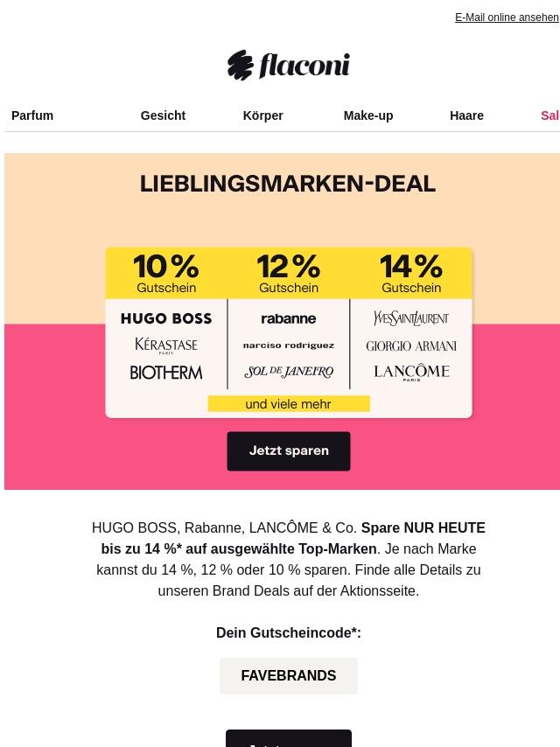Click the Jetzt sparen button
This screenshot has height=747, width=560.
click(289, 451)
